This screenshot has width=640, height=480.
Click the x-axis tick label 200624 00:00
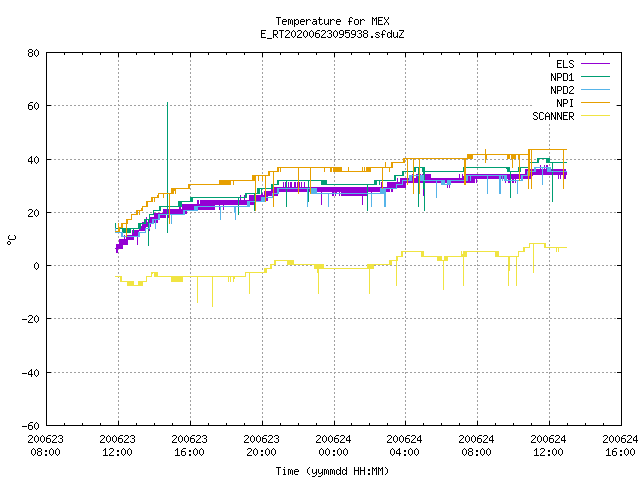(333, 446)
